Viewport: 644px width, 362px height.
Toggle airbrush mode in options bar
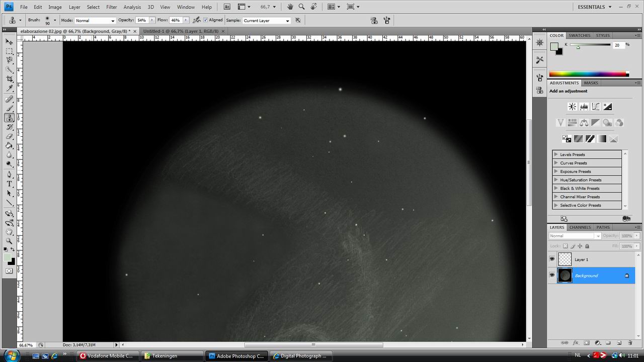coord(197,20)
